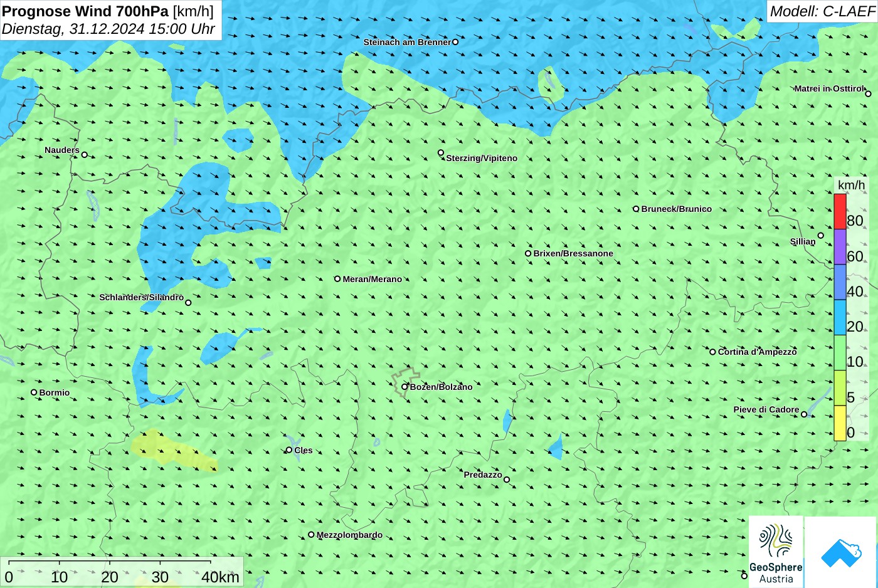Viewport: 878px width, 588px height.
Task: Click the 'Cortina d'Ampezzo' town label
Action: [758, 352]
